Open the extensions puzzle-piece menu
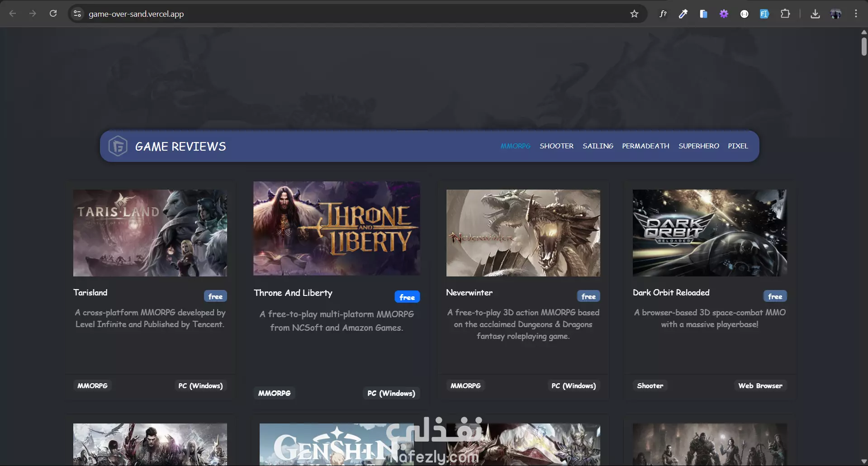868x466 pixels. pyautogui.click(x=785, y=14)
